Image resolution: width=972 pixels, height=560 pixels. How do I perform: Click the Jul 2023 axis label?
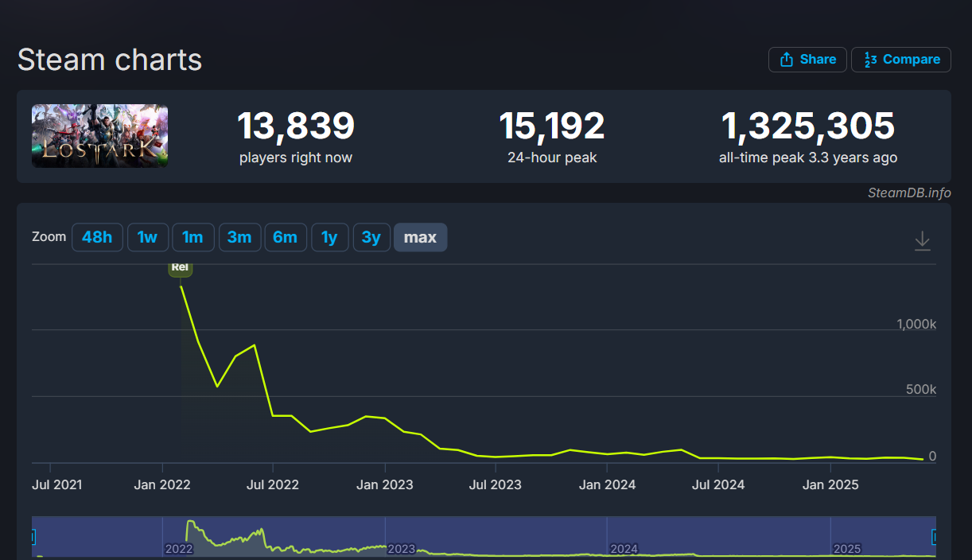point(496,484)
